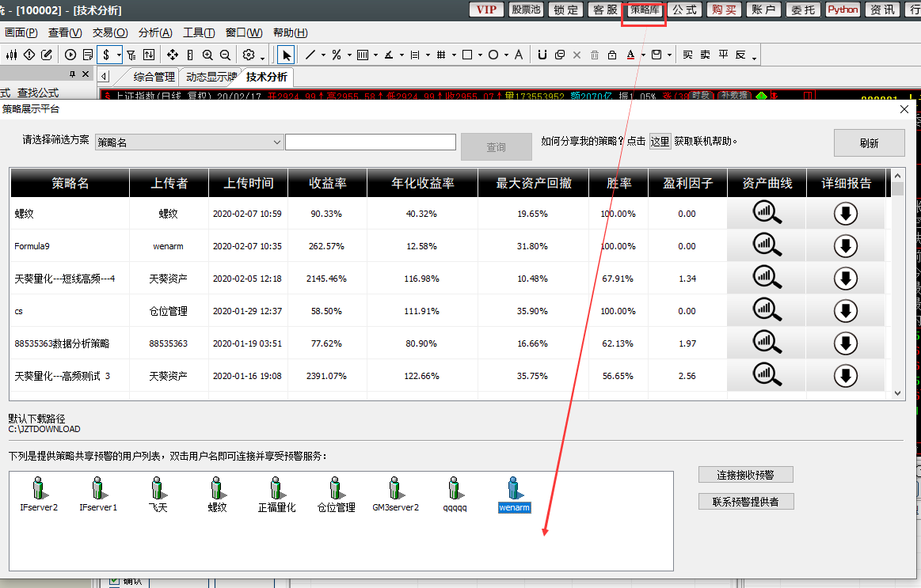Viewport: 921px width, 588px height.
Task: Open the 分析(A) menu
Action: (x=155, y=32)
